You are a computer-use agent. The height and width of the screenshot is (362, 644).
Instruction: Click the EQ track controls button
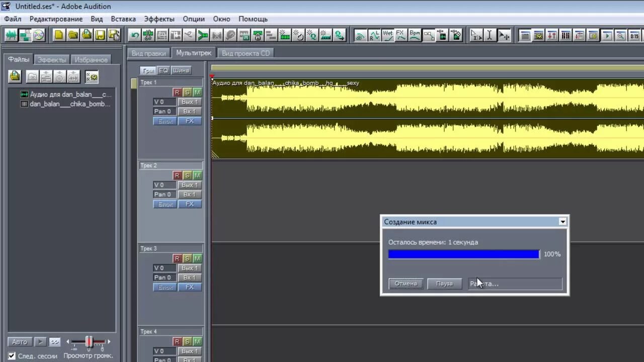[x=164, y=70]
